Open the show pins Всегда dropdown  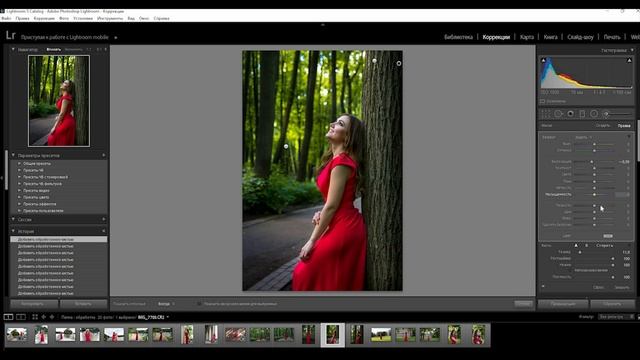[x=166, y=304]
